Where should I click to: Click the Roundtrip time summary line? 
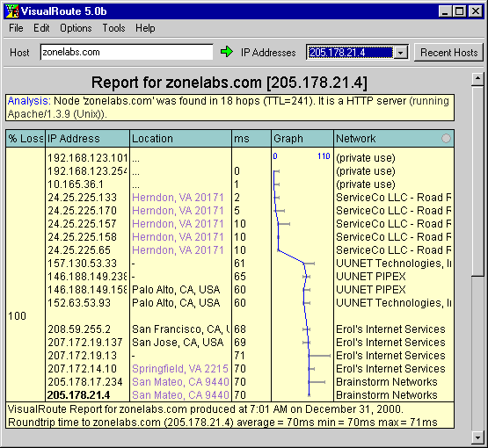pos(222,423)
